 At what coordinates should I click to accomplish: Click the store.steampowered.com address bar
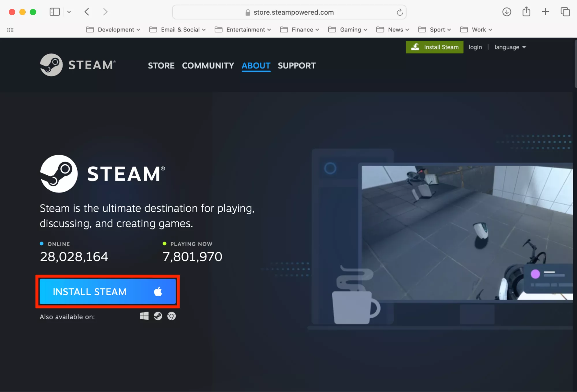(289, 12)
